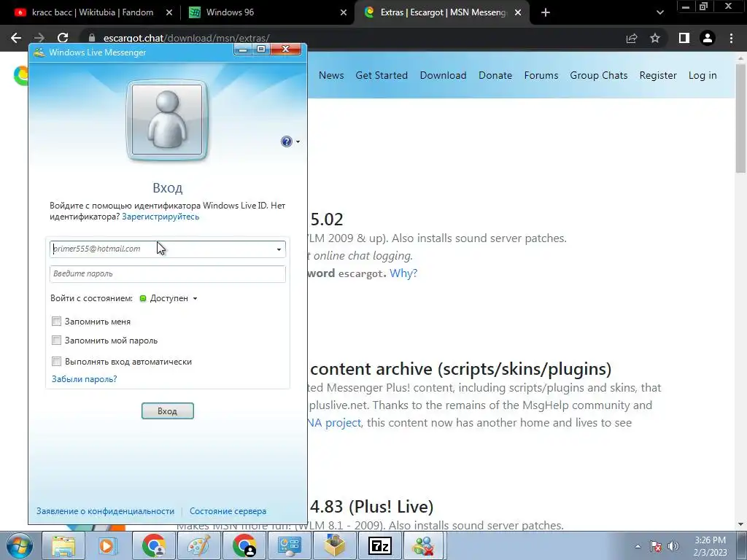Click the page vertical scrollbar thumb

point(740,119)
